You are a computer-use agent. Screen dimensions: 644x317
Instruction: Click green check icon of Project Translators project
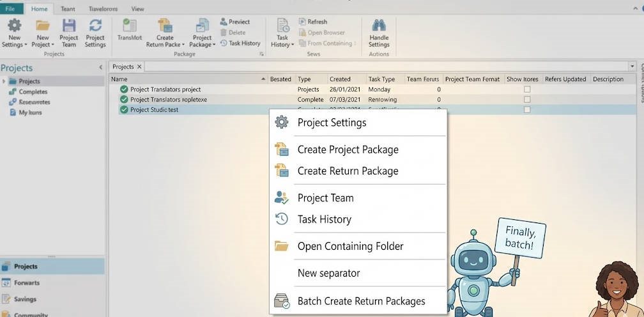point(124,89)
